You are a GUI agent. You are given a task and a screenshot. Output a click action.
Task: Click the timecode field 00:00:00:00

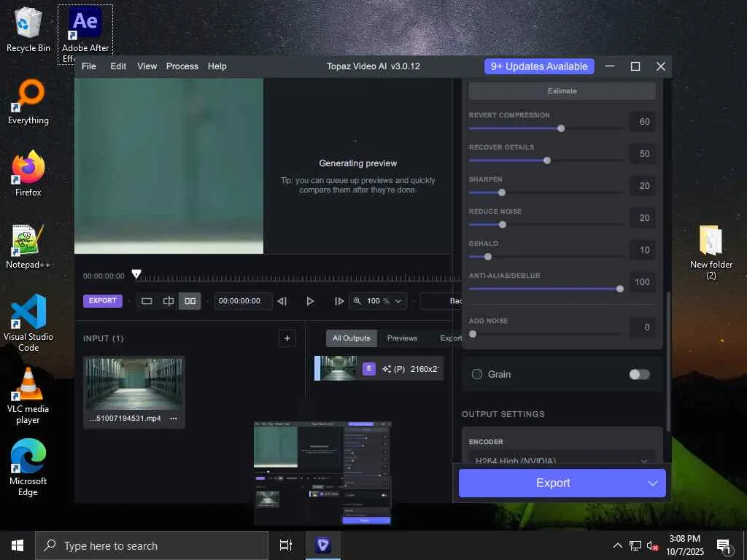[243, 301]
